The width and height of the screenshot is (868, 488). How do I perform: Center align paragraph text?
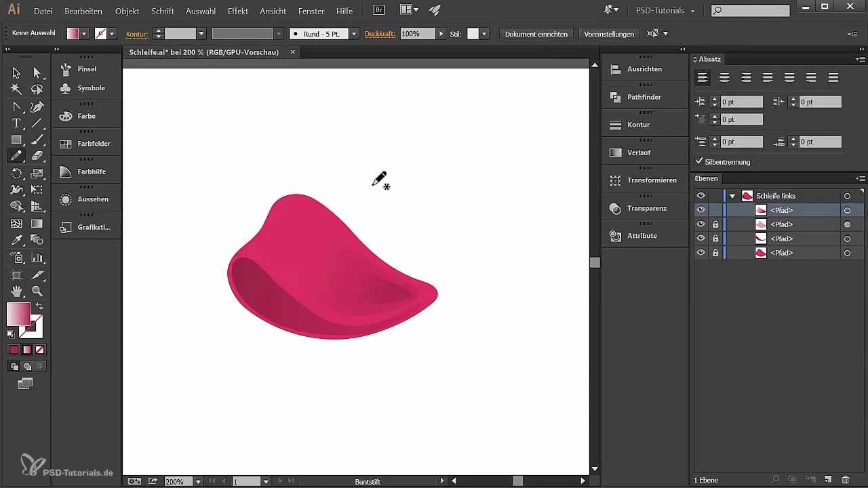pos(725,78)
